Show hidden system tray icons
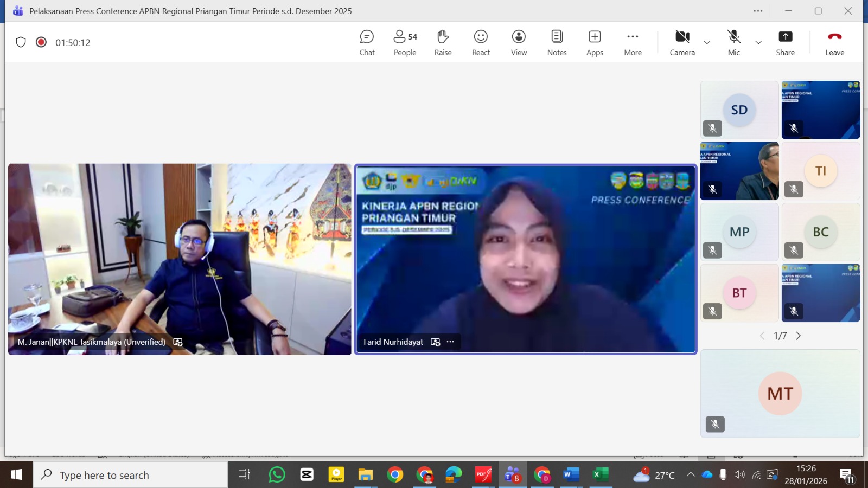This screenshot has height=488, width=868. tap(690, 475)
